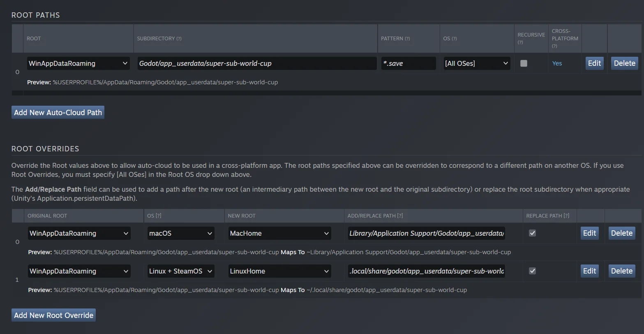Open the root path WinAppDataRoaming dropdown
This screenshot has height=334, width=644.
pyautogui.click(x=78, y=63)
